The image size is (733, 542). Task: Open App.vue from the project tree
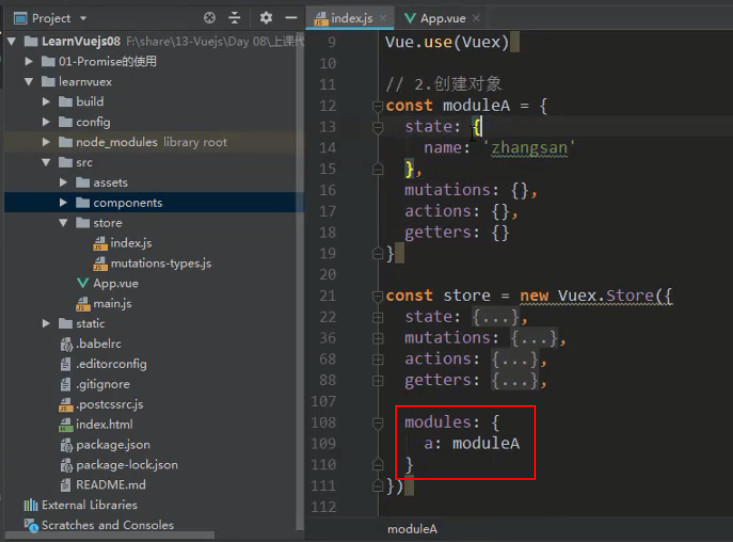(x=107, y=283)
